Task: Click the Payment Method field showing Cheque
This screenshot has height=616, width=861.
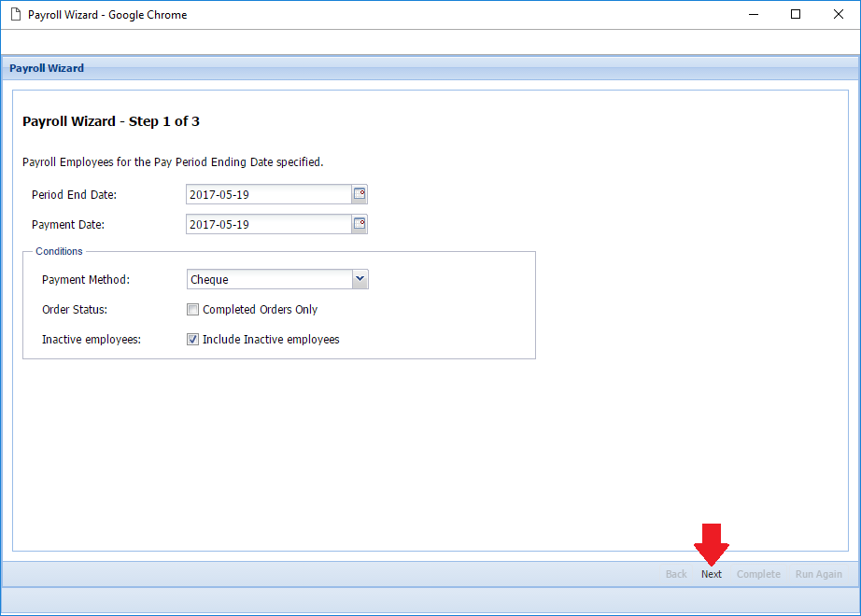Action: tap(270, 279)
